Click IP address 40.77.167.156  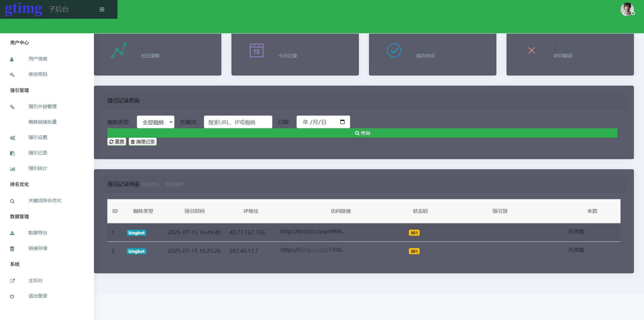[247, 232]
